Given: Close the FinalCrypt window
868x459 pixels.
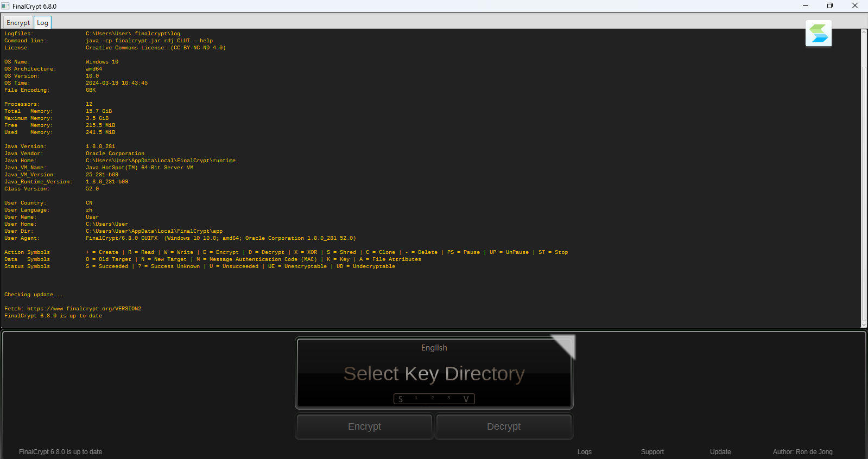Looking at the screenshot, I should [855, 6].
